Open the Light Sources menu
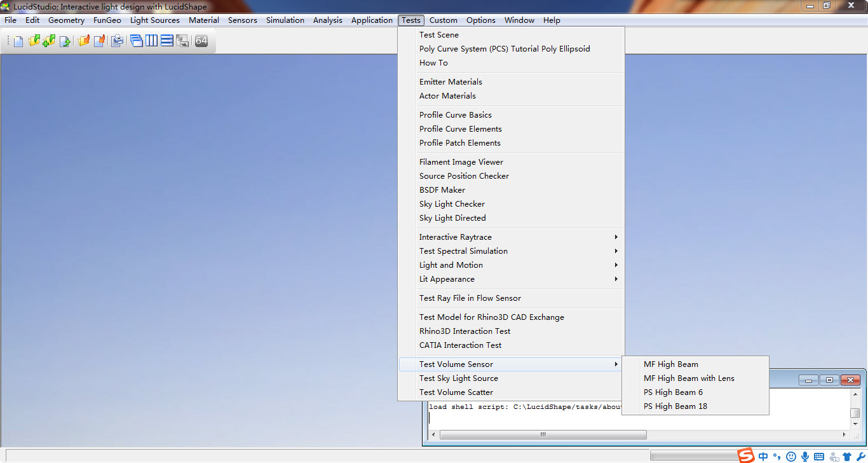The image size is (868, 463). click(155, 20)
